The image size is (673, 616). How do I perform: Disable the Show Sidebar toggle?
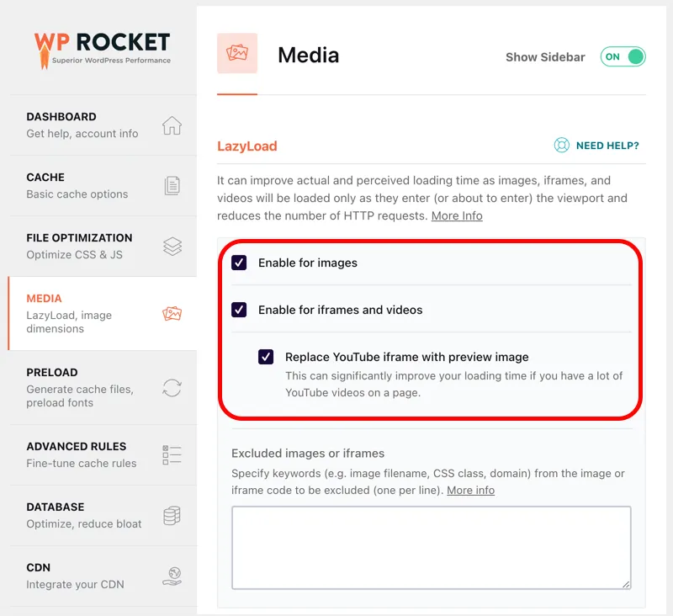coord(622,56)
